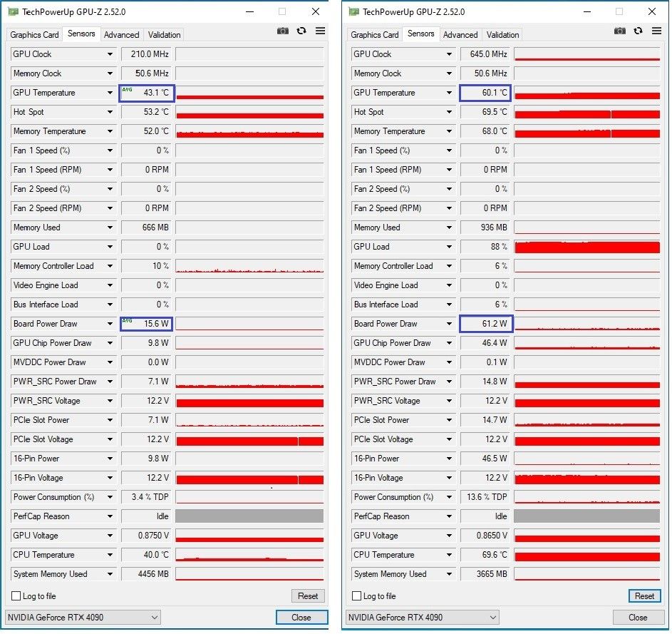Image resolution: width=672 pixels, height=634 pixels.
Task: Click the screenshot camera icon in right window
Action: click(620, 31)
